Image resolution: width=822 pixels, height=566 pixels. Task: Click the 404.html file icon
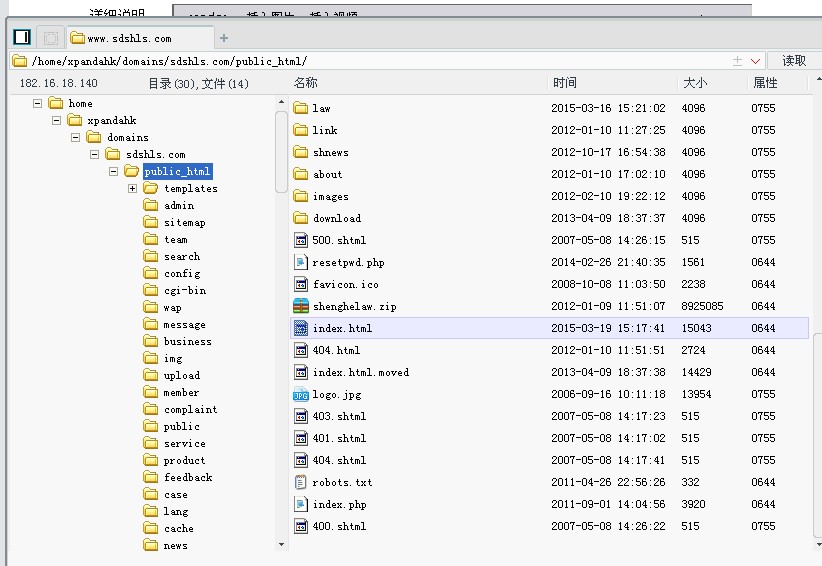pyautogui.click(x=300, y=350)
